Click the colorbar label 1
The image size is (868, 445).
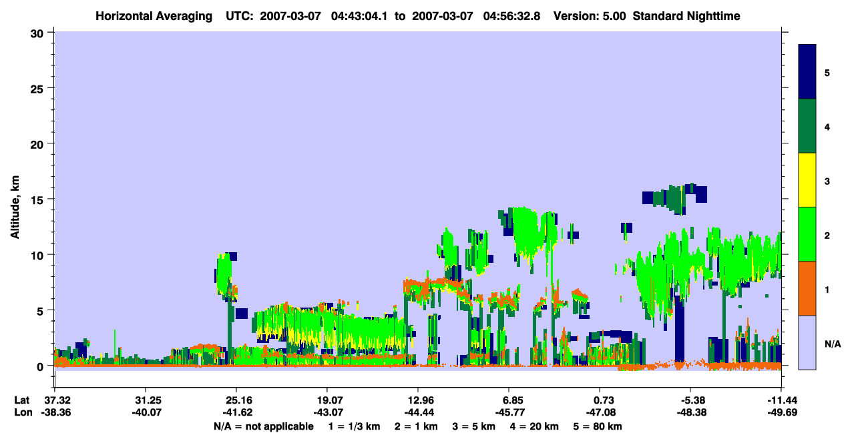tap(827, 289)
